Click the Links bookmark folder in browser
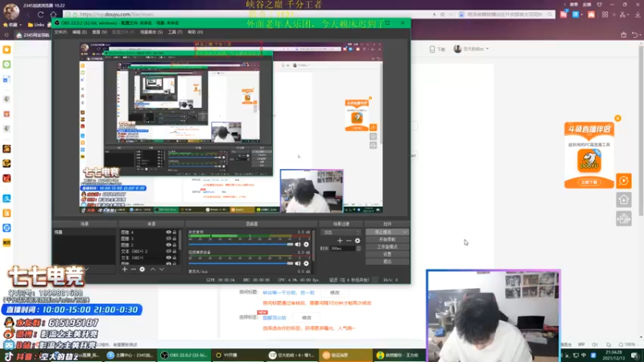 click(x=36, y=25)
